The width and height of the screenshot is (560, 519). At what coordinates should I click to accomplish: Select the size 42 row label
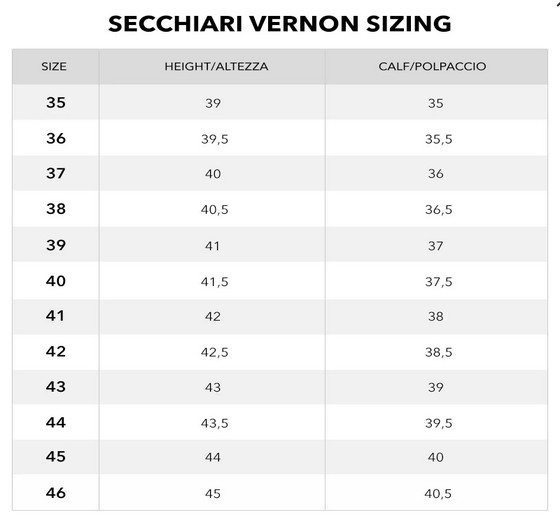[x=56, y=351]
